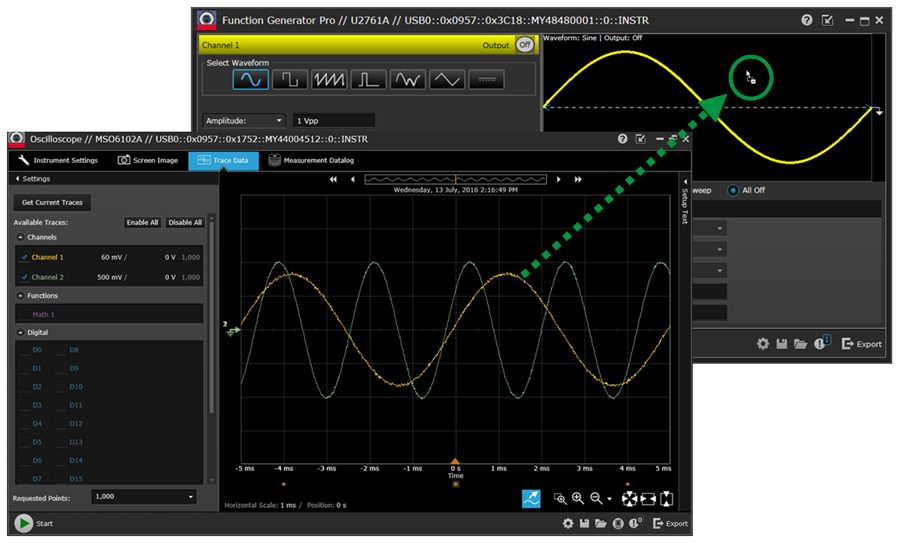Click orange time origin marker at 0 s
The width and height of the screenshot is (900, 543).
click(x=455, y=461)
